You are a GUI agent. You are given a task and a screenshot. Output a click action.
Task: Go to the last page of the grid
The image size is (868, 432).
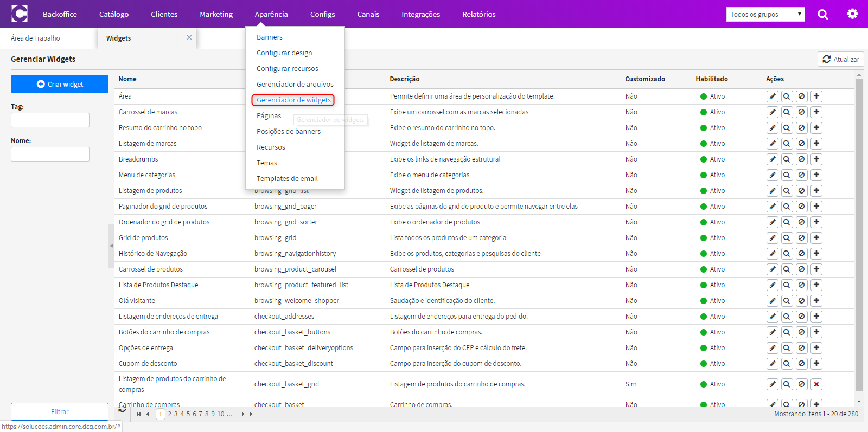252,414
